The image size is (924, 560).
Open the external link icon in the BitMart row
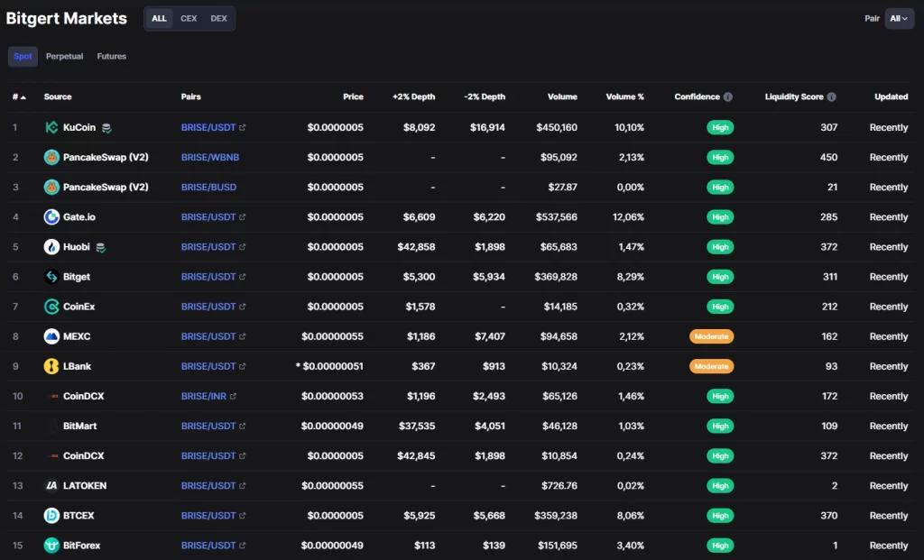pyautogui.click(x=242, y=426)
